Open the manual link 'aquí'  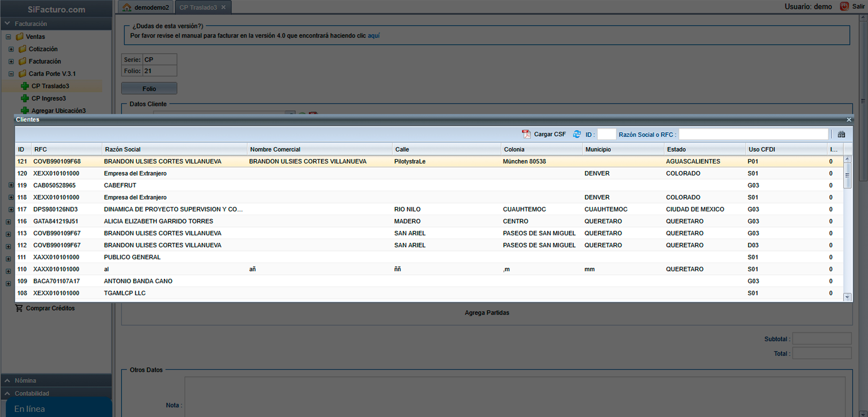[x=373, y=36]
